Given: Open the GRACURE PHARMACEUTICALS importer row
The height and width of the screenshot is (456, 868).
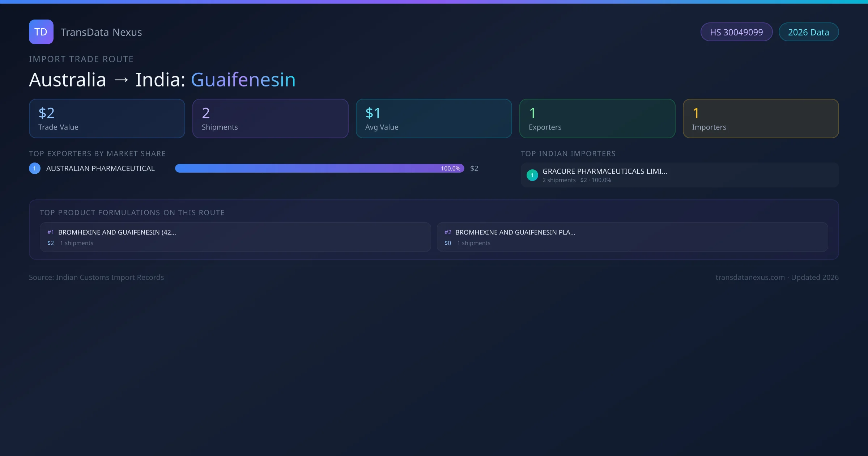Looking at the screenshot, I should click(679, 175).
